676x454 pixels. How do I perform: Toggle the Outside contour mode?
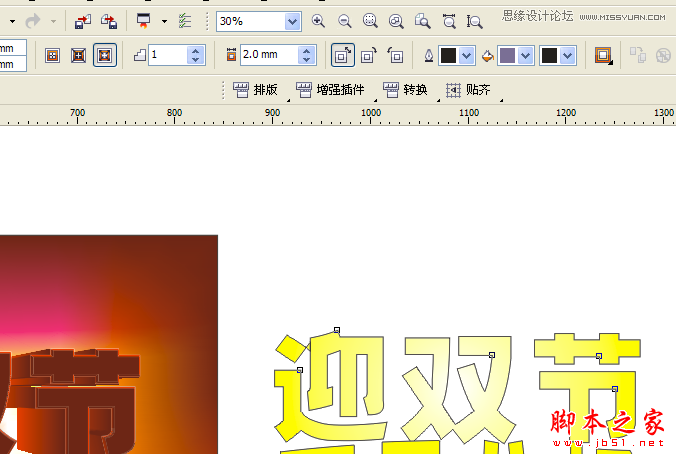point(105,55)
